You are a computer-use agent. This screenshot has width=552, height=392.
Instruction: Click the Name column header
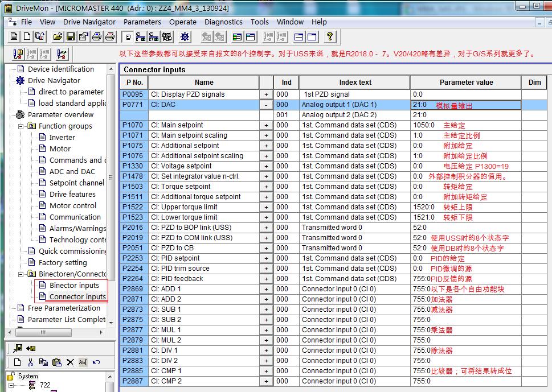pos(204,82)
